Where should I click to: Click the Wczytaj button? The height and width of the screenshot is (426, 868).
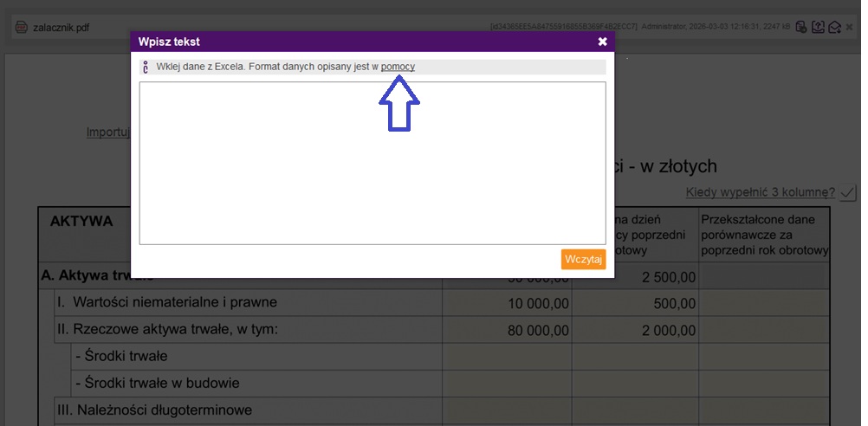click(583, 260)
